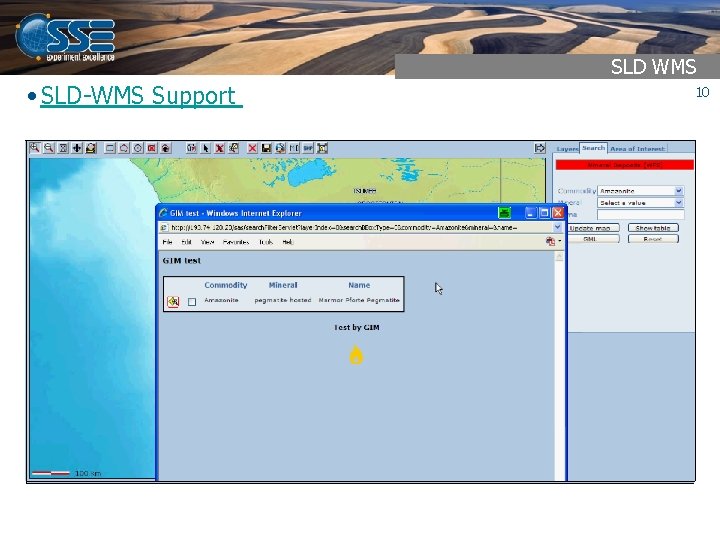Click the icon right of crossed pointer
Image resolution: width=720 pixels, height=540 pixels.
[234, 148]
